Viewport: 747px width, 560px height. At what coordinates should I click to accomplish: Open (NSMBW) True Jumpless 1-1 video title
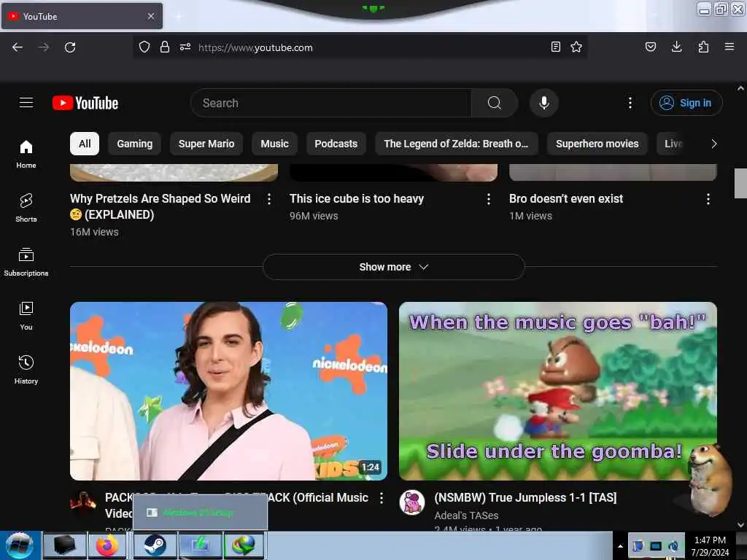[x=525, y=497]
